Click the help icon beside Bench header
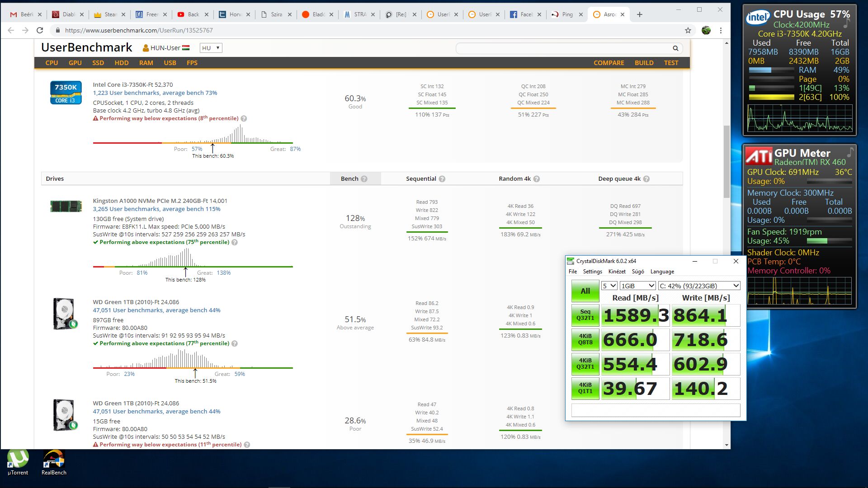 click(x=364, y=179)
